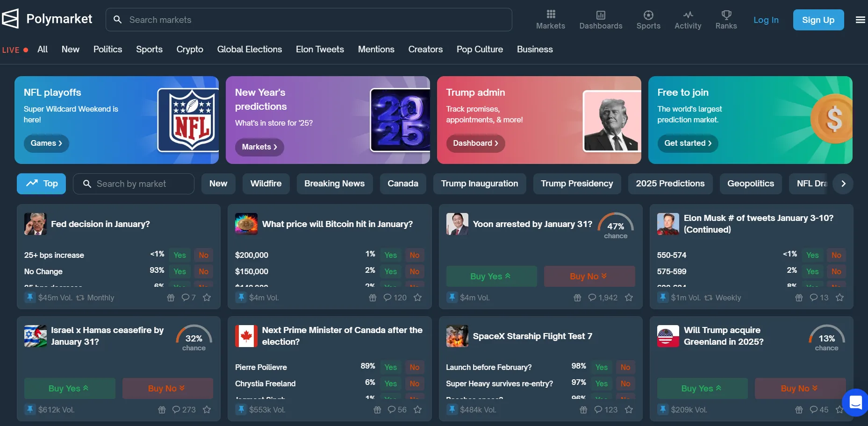The height and width of the screenshot is (426, 868).
Task: Click pin icon beside $45m Vol.
Action: coord(30,298)
